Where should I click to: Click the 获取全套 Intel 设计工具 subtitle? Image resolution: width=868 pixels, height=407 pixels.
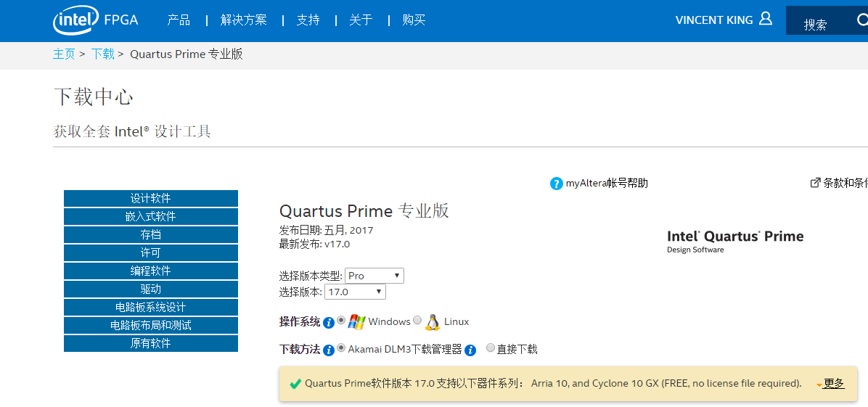(132, 132)
